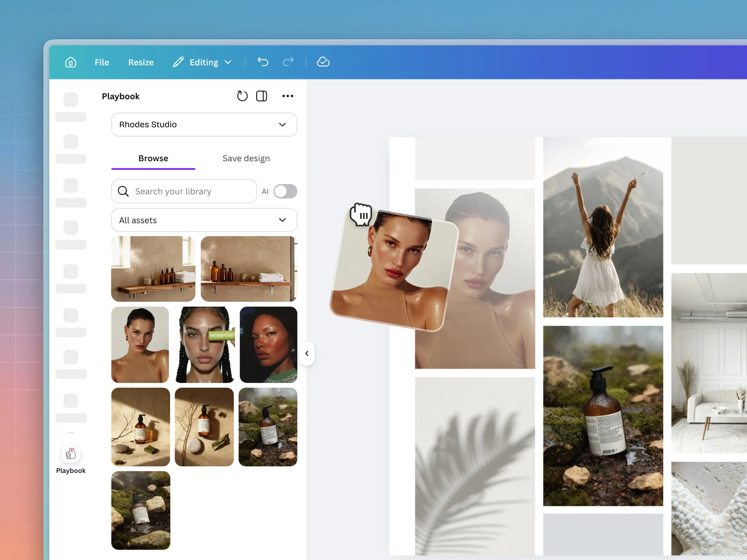
Task: Open the Playbook three-dot more options
Action: pos(288,96)
